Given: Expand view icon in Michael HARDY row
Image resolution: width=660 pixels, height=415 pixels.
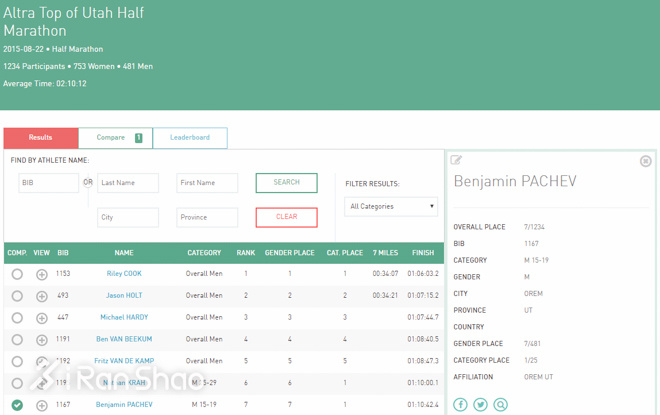Looking at the screenshot, I should [x=42, y=318].
